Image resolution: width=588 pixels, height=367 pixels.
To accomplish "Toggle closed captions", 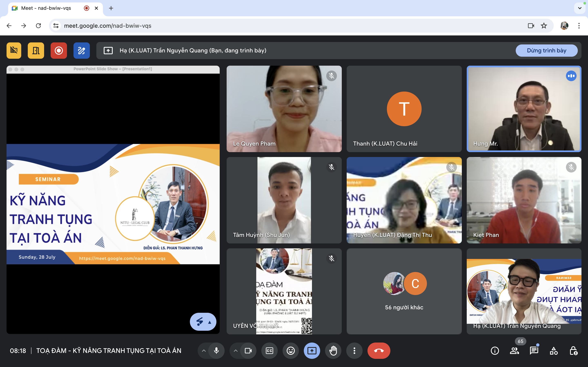I will coord(269,350).
